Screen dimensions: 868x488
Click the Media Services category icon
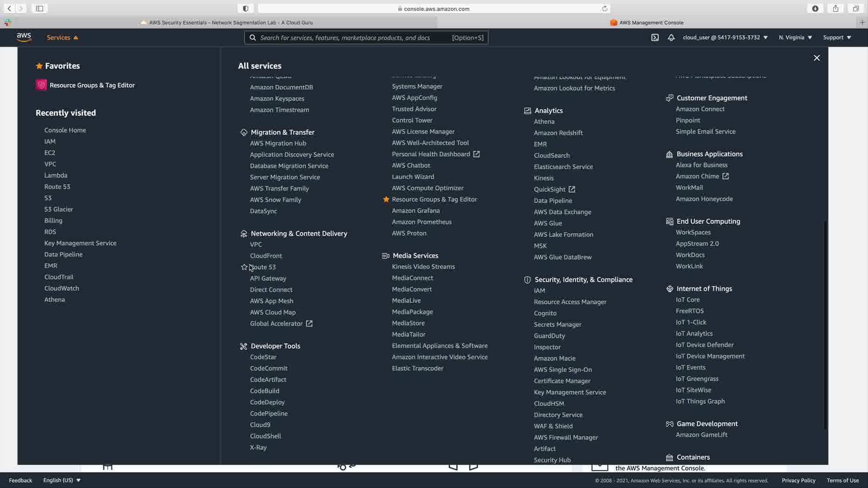(385, 256)
